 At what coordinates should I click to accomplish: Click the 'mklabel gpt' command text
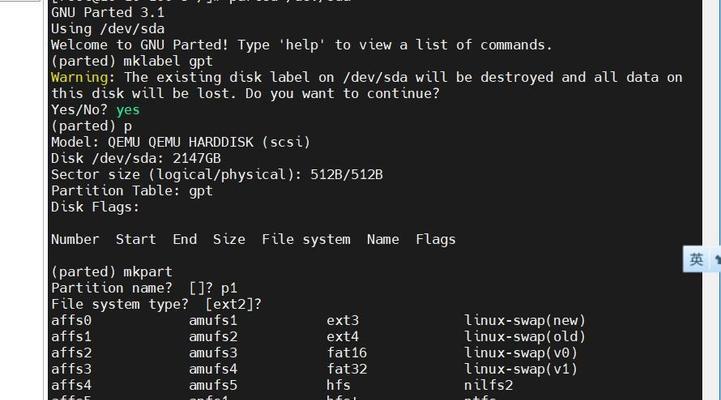tap(168, 61)
